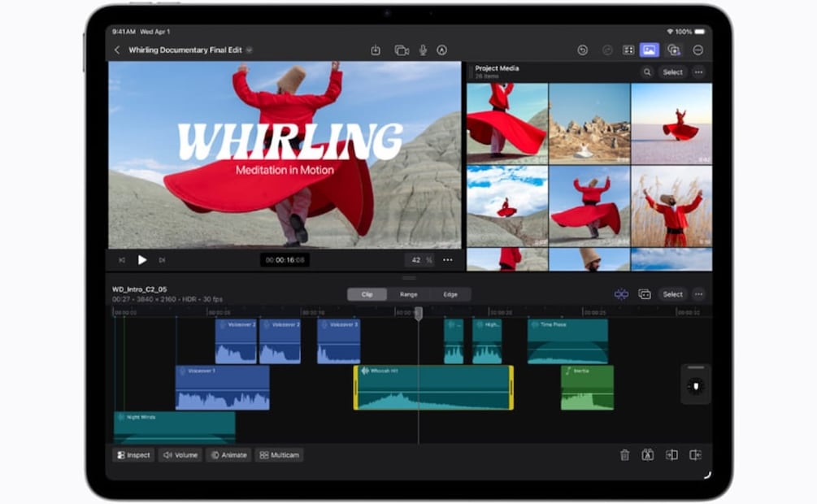Screen dimensions: 817x504
Task: Open the import media icon
Action: tap(376, 50)
